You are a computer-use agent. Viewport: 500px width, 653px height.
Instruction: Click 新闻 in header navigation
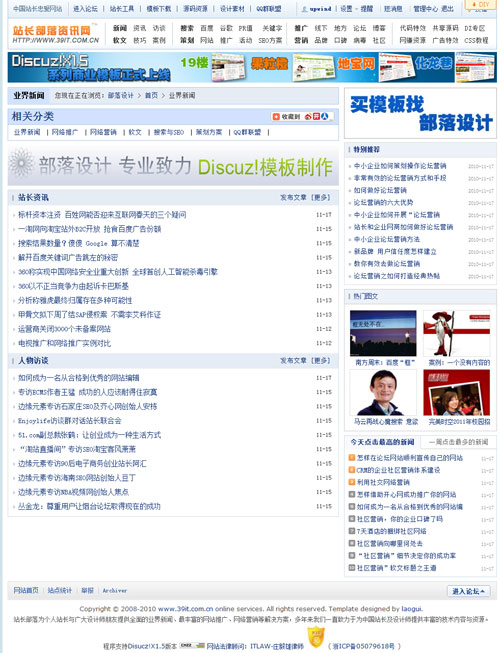(119, 28)
